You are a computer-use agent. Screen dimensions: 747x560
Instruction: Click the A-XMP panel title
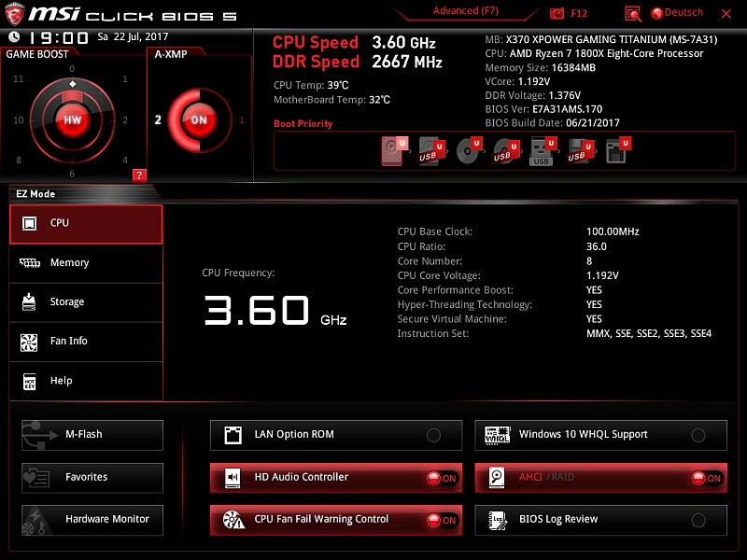tap(171, 54)
